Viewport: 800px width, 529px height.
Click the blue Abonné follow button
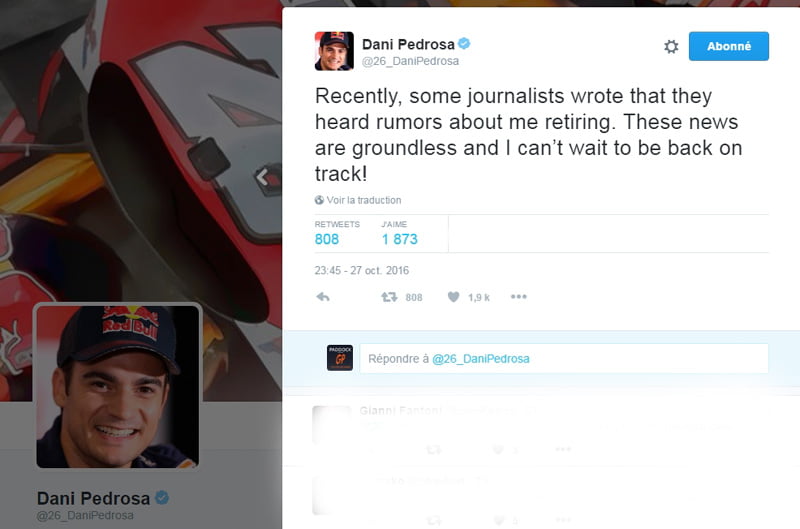729,46
